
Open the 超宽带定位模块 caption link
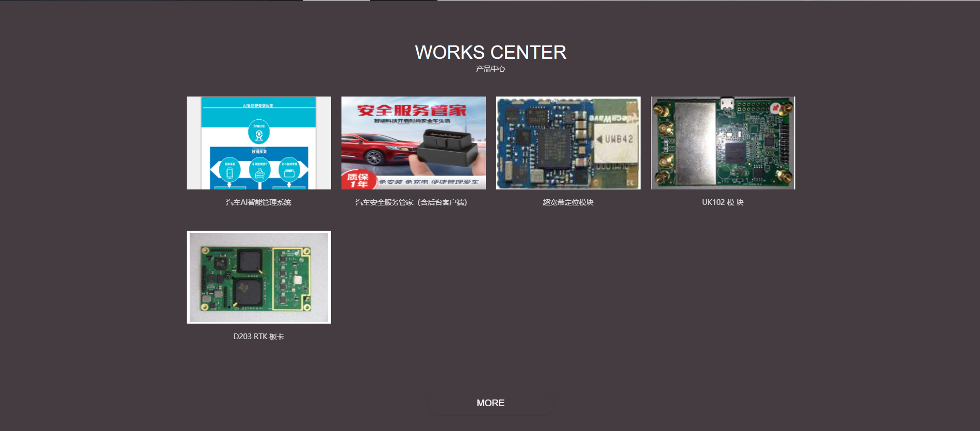tap(568, 202)
